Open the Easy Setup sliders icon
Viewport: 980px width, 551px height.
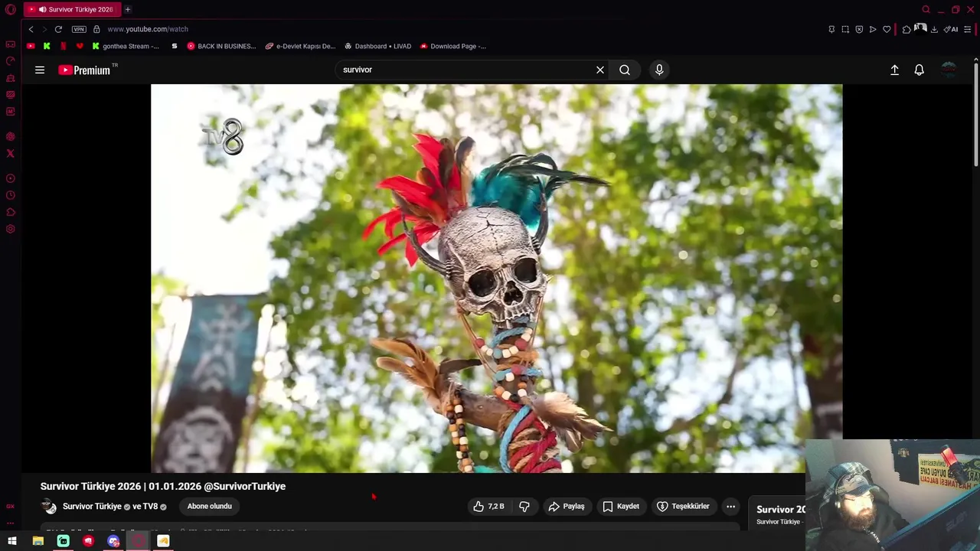[x=968, y=29]
